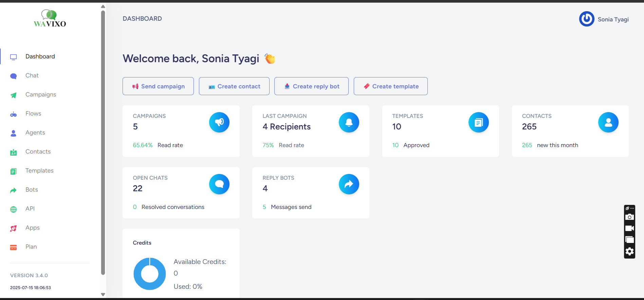
Task: Click the user avatar power icon
Action: [587, 19]
